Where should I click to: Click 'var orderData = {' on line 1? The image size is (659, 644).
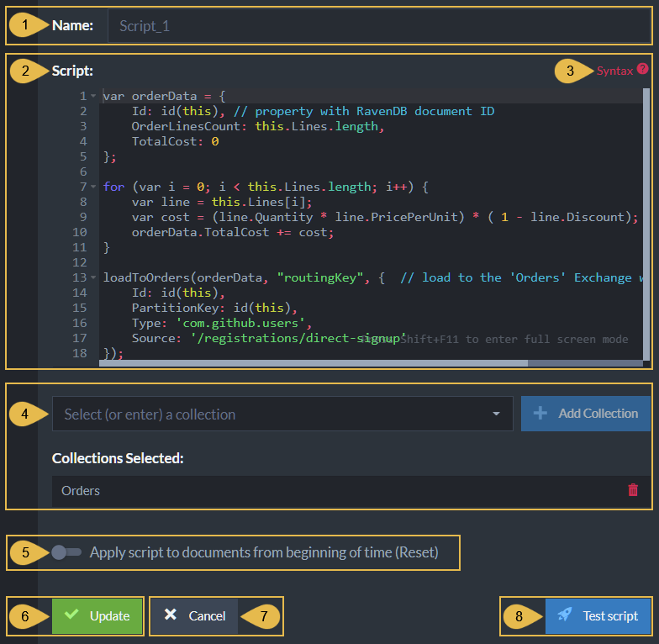pyautogui.click(x=165, y=96)
